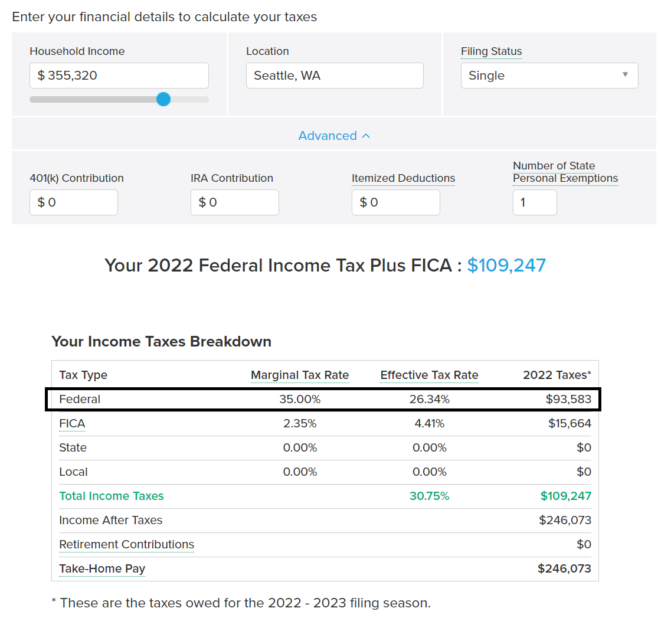This screenshot has height=644, width=658.
Task: Open the Filing Status help link
Action: 491,51
